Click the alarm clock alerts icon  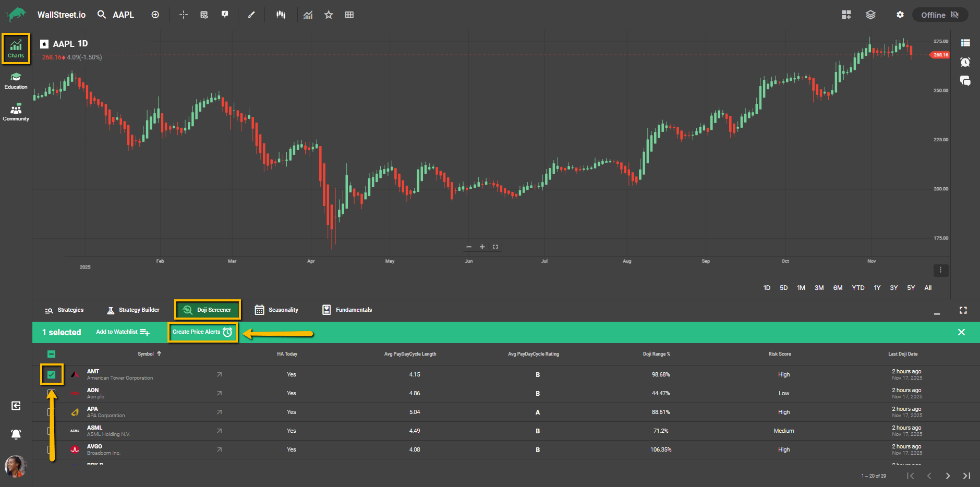pyautogui.click(x=965, y=62)
